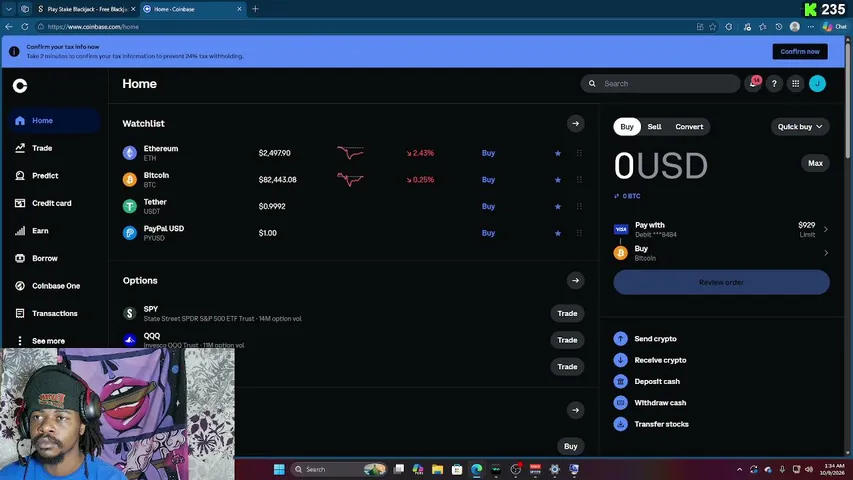853x480 pixels.
Task: Open the Quick buy dropdown
Action: 800,127
